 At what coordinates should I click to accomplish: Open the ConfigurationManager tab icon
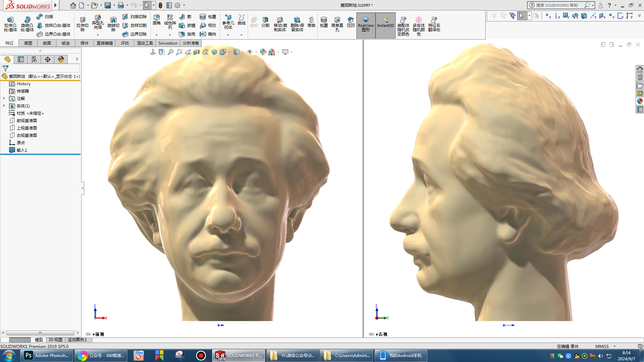34,59
